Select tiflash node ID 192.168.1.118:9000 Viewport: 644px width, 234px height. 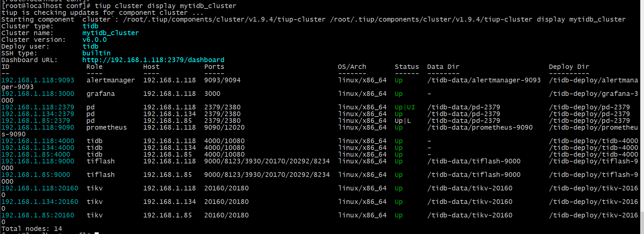click(38, 161)
